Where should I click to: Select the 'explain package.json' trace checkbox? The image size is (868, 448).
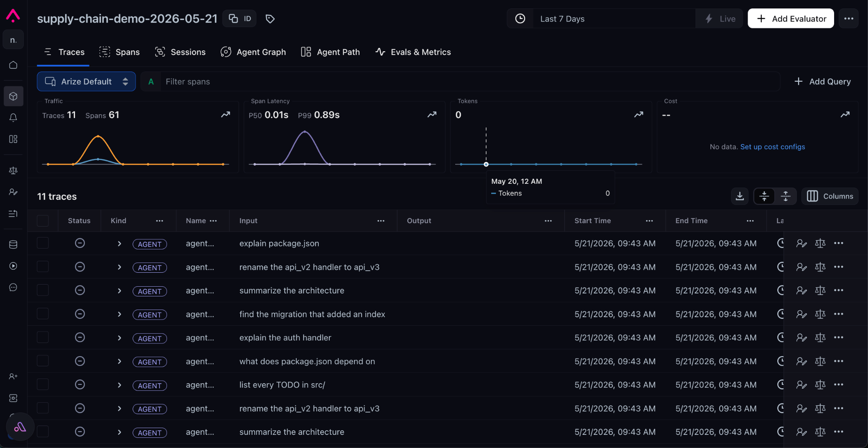[x=43, y=243]
